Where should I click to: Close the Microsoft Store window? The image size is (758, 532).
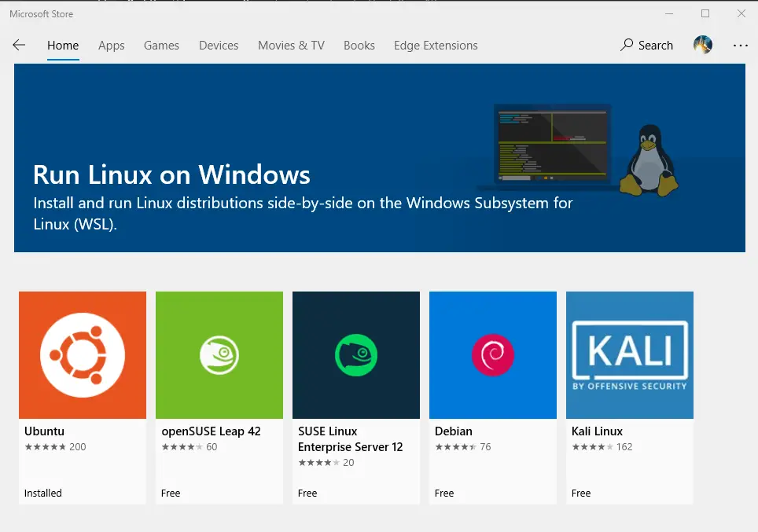(x=741, y=13)
